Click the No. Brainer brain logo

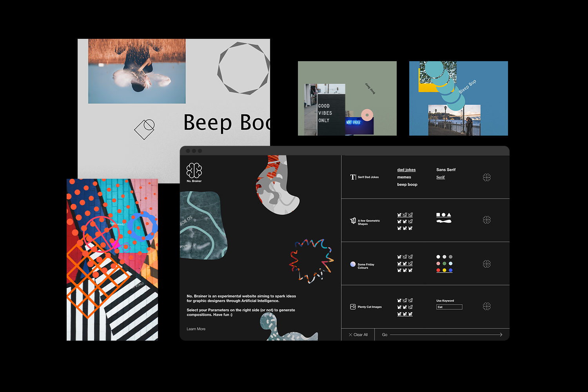(x=194, y=171)
